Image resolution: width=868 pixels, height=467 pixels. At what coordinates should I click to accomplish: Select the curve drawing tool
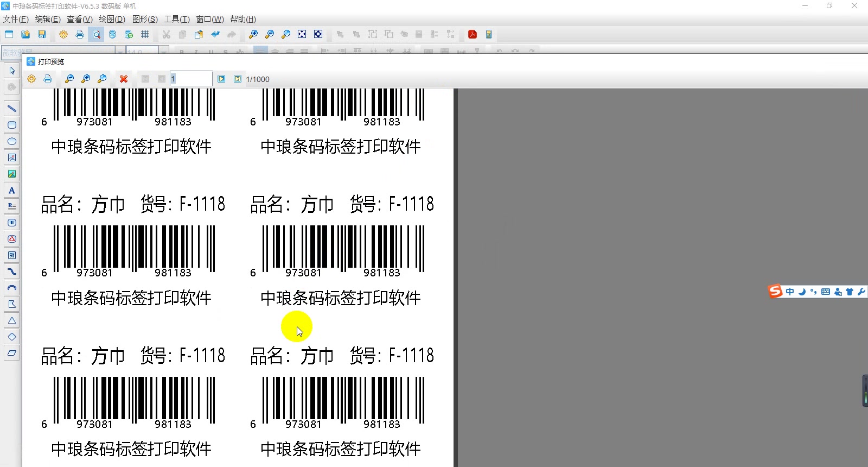(x=12, y=272)
